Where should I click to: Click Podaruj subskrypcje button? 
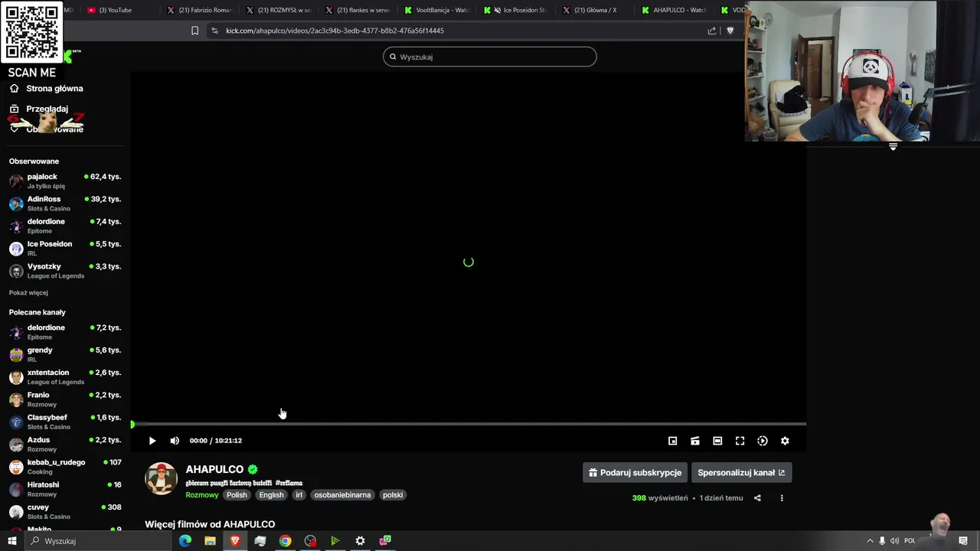[635, 472]
